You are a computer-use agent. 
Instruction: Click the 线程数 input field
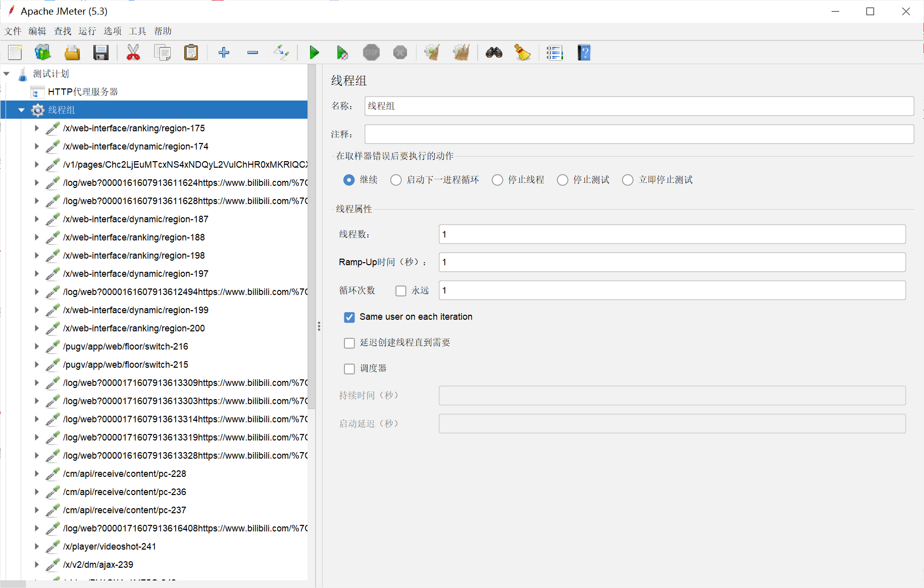pyautogui.click(x=672, y=234)
